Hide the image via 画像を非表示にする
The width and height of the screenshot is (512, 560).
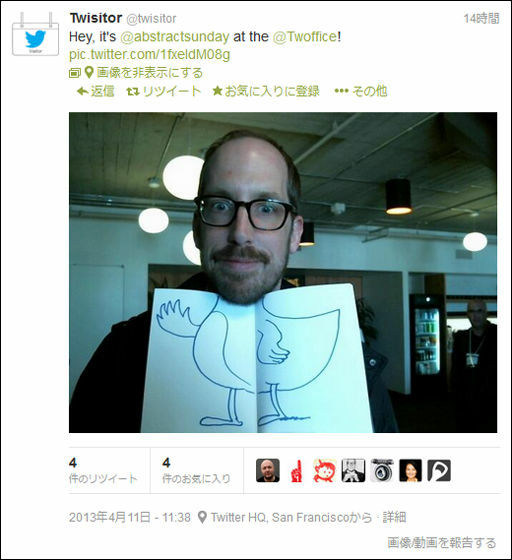(136, 73)
